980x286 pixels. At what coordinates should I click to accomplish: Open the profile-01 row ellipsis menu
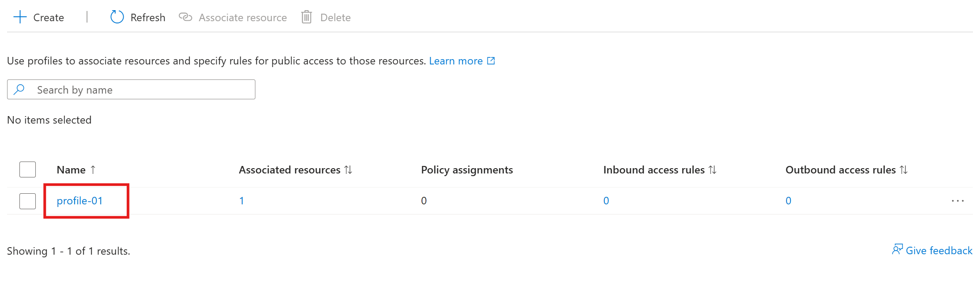pyautogui.click(x=957, y=201)
